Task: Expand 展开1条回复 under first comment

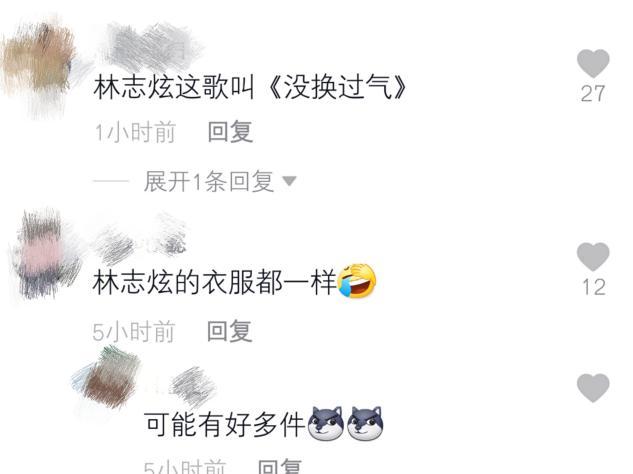Action: tap(209, 181)
